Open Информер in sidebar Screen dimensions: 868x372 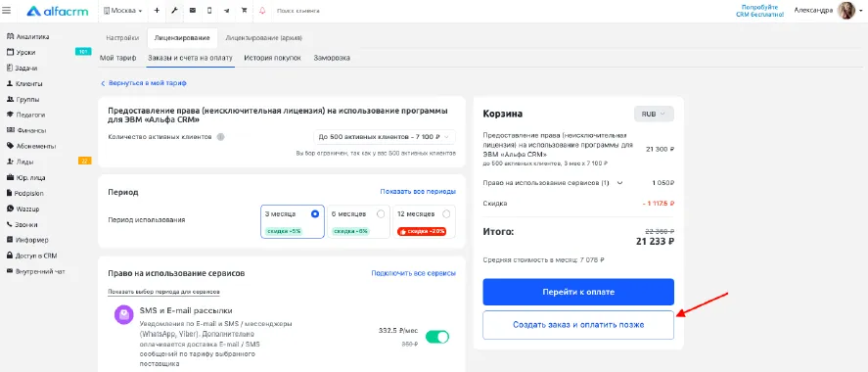(32, 240)
